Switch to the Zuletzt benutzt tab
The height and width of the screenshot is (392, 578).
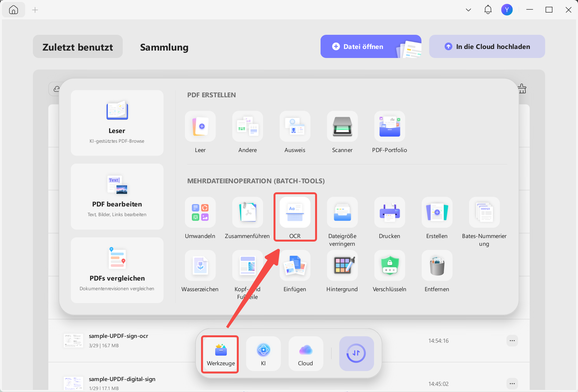pyautogui.click(x=78, y=47)
